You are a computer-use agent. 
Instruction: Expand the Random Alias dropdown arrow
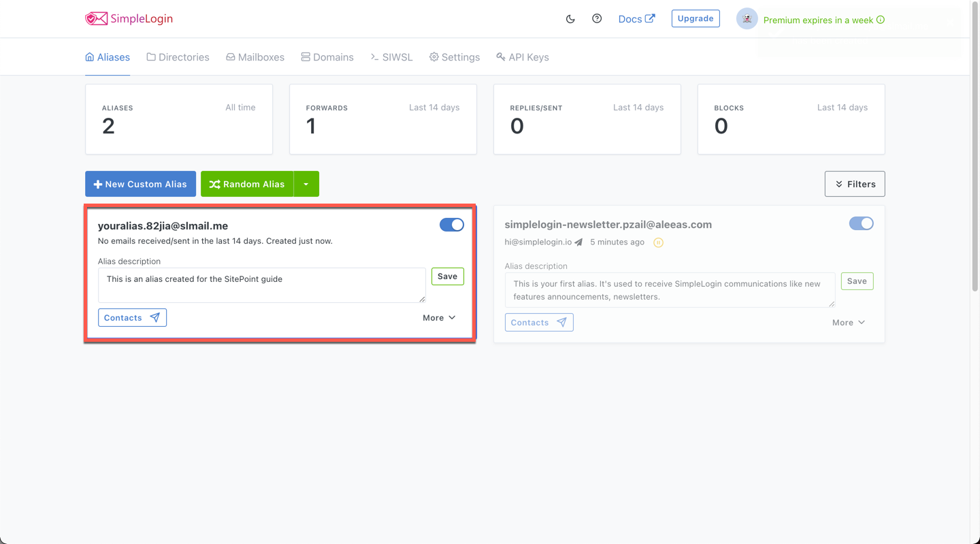(x=306, y=184)
